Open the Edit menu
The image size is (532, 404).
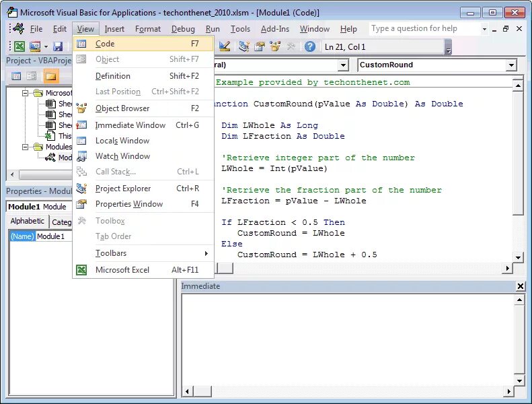(60, 29)
